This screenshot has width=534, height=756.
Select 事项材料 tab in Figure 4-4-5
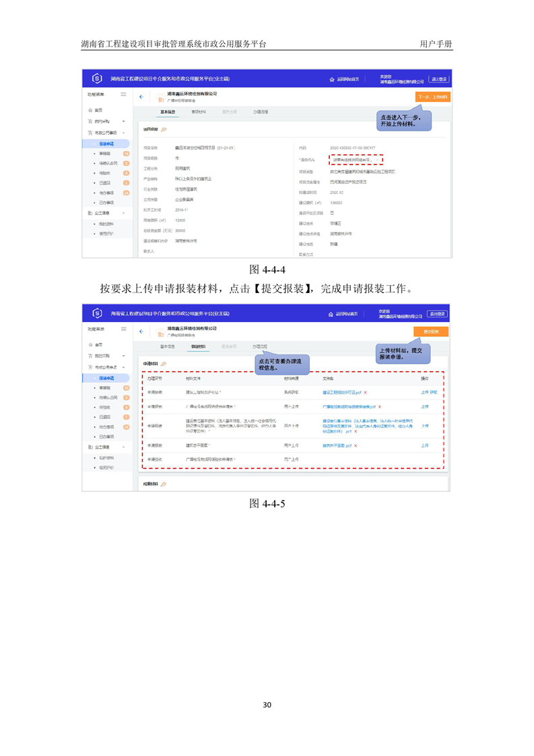(x=198, y=346)
